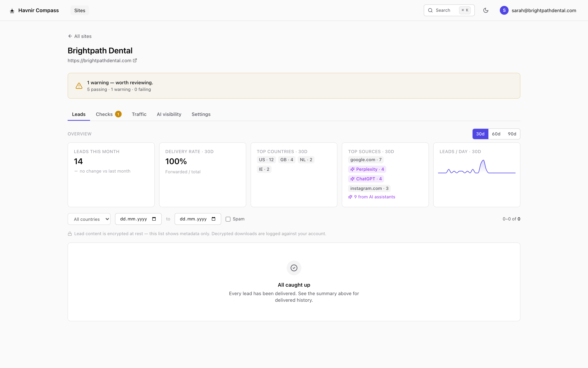The height and width of the screenshot is (368, 588).
Task: Click the 100% delivery rate value
Action: 176,161
